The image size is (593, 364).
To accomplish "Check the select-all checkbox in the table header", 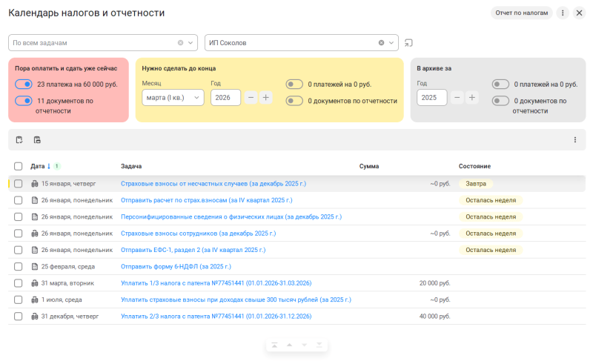I will pos(18,166).
